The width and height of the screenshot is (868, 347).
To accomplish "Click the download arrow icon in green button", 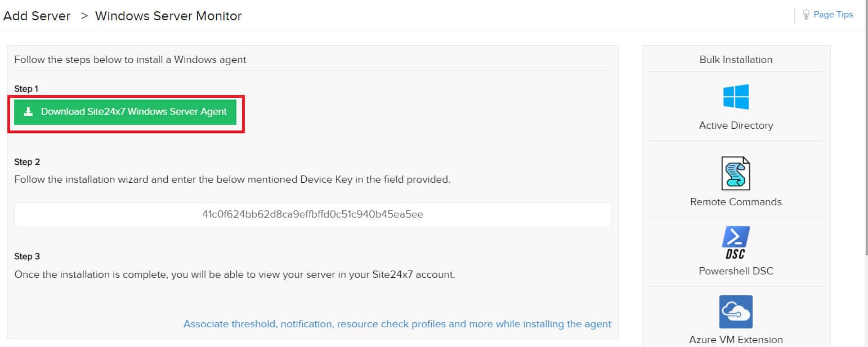I will tap(28, 111).
